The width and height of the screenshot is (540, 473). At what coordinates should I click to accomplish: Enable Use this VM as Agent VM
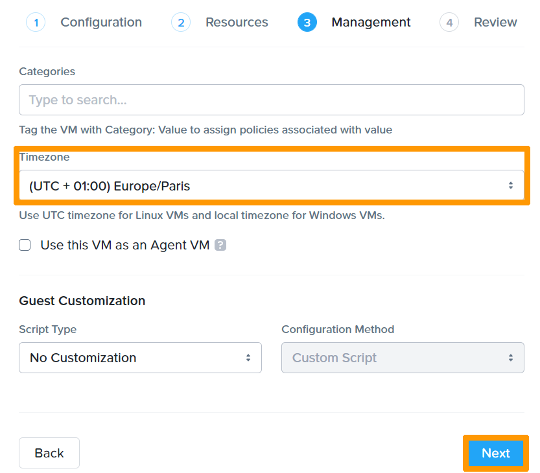coord(25,245)
